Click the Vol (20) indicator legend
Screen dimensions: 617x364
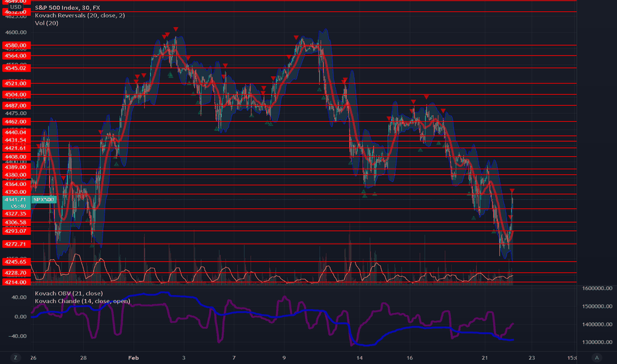[46, 23]
